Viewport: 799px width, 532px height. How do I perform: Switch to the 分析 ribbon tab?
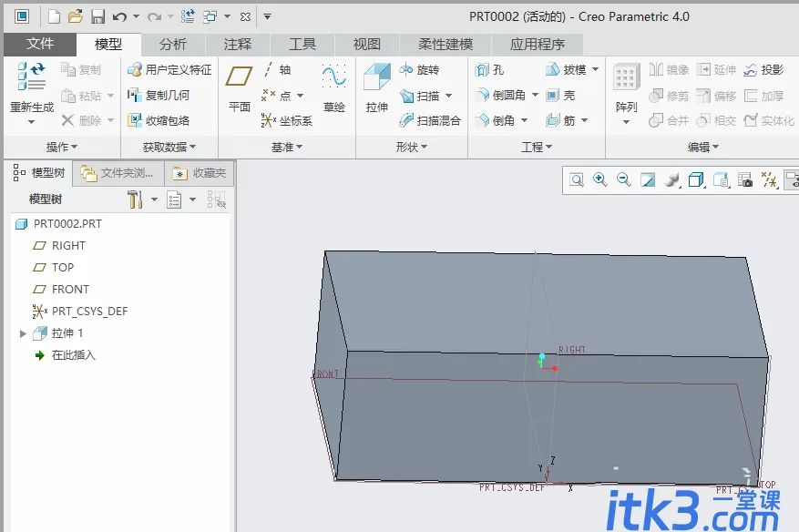pos(173,45)
